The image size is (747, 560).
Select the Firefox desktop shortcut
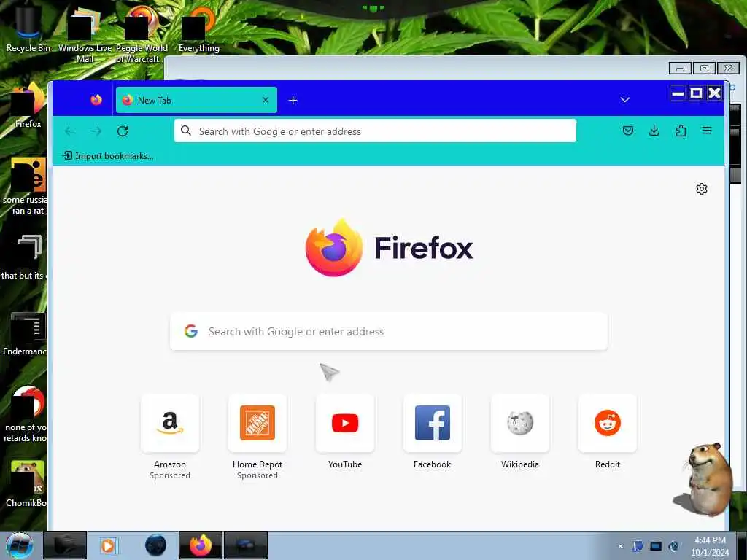pyautogui.click(x=28, y=106)
